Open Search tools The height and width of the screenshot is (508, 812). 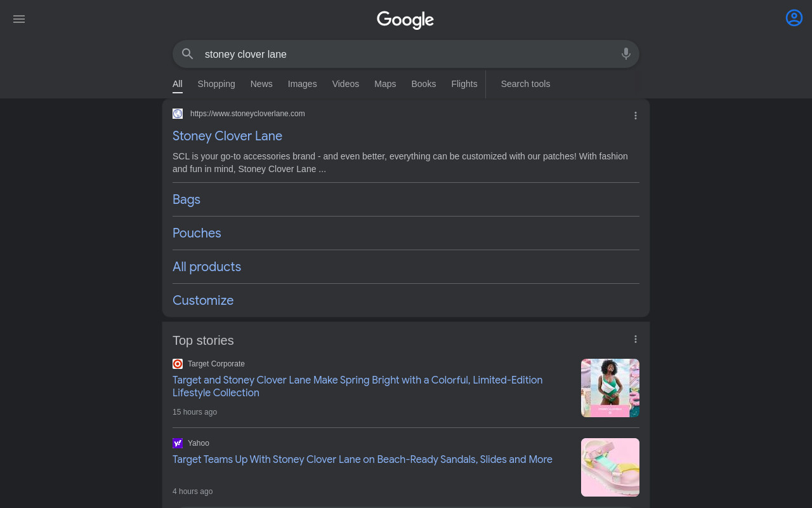pyautogui.click(x=525, y=84)
